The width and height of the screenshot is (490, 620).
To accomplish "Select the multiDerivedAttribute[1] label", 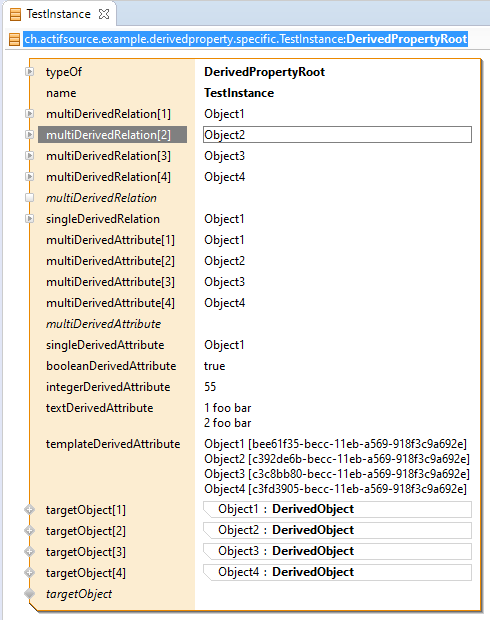I will (110, 240).
